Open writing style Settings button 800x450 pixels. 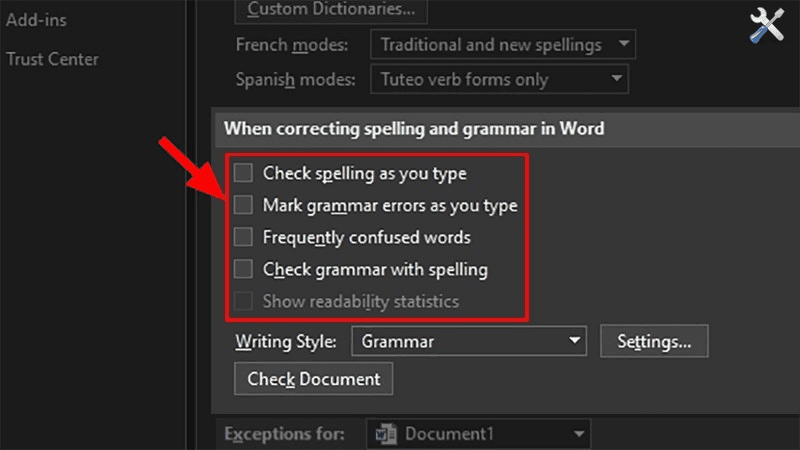[654, 341]
